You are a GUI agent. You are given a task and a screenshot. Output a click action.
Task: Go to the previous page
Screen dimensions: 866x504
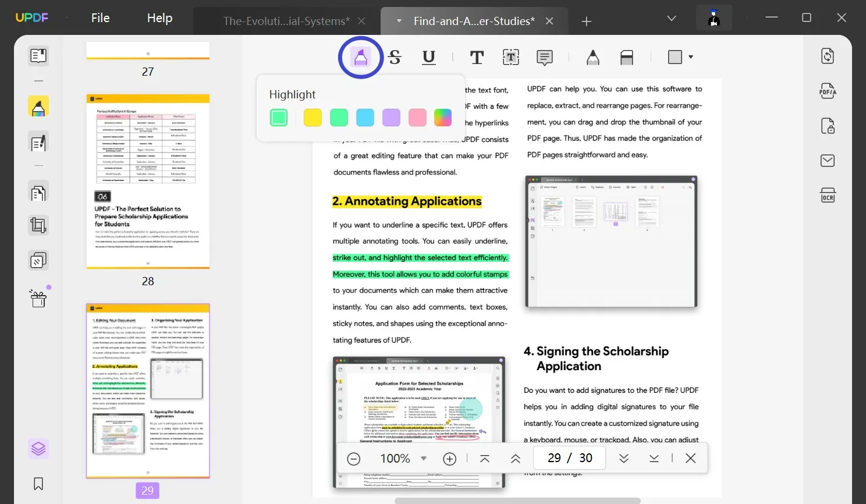pos(515,459)
